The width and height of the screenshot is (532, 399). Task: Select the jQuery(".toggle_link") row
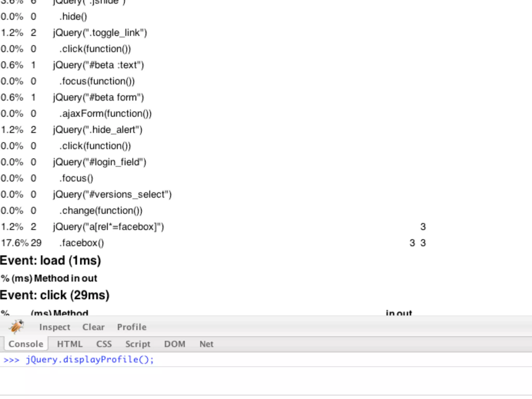(100, 33)
